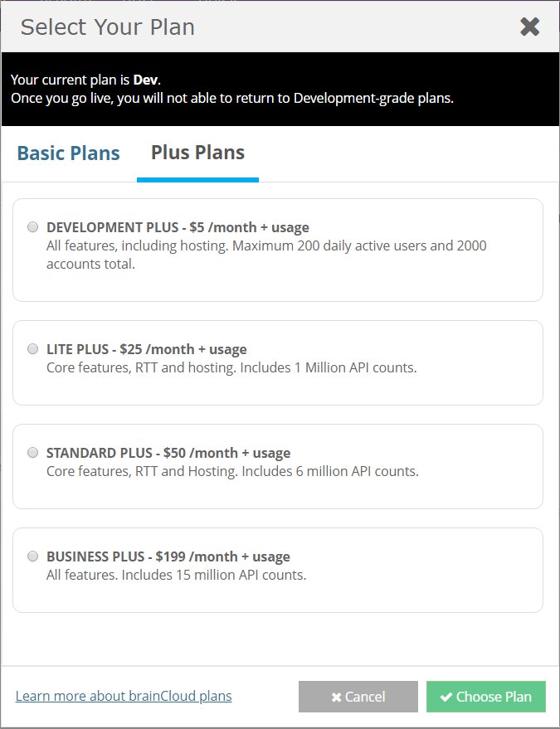Close the Select Your Plan dialog
560x729 pixels.
coord(529,26)
